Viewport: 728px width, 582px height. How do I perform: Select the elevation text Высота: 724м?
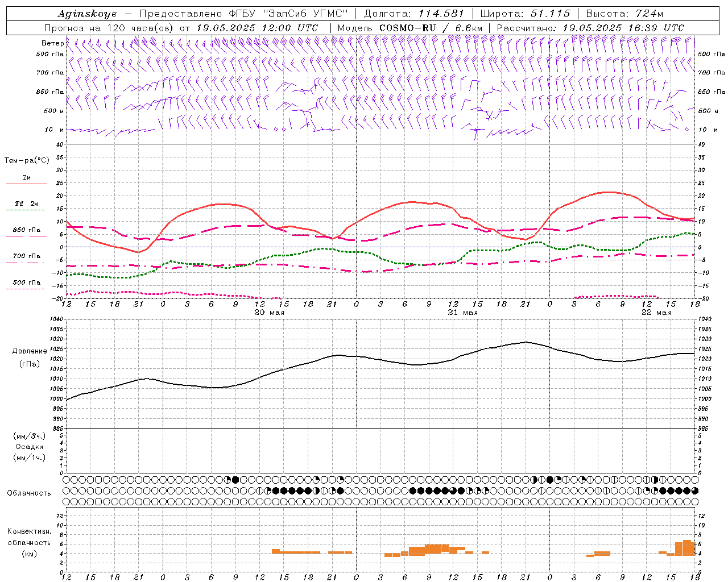tap(624, 14)
